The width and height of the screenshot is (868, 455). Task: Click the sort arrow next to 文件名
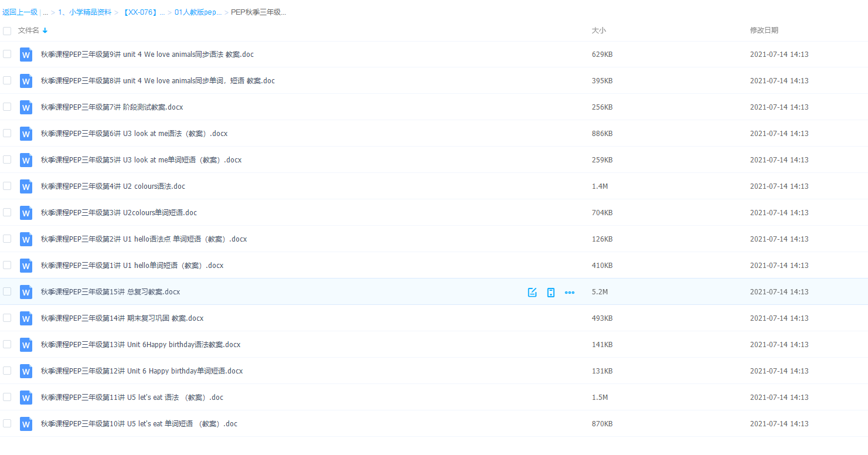tap(45, 30)
